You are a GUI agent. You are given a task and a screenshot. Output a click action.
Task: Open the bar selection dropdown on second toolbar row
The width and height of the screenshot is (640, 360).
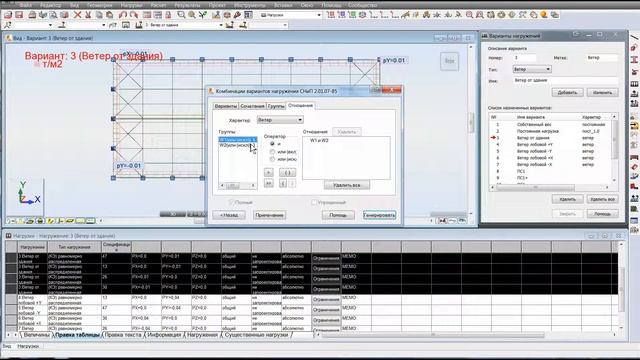coord(87,25)
